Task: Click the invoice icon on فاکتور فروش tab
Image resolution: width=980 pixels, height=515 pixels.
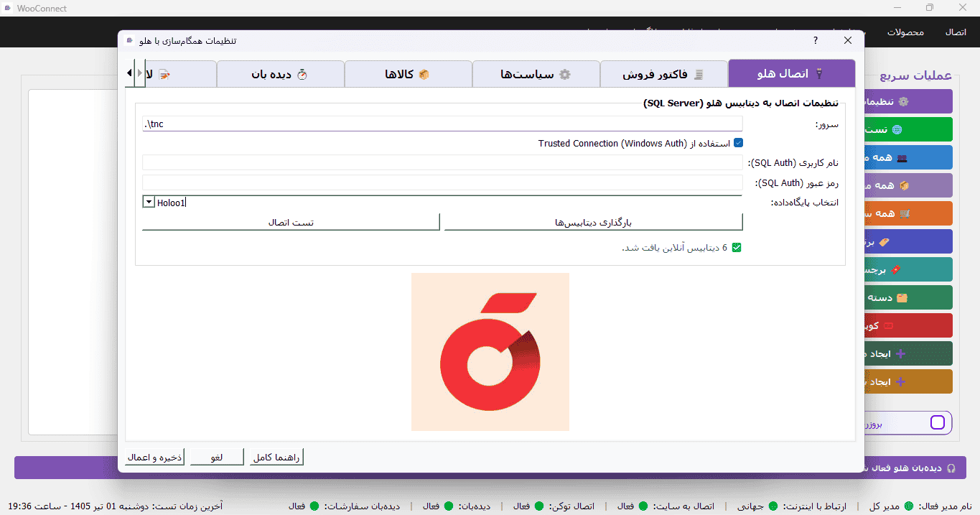Action: point(699,74)
